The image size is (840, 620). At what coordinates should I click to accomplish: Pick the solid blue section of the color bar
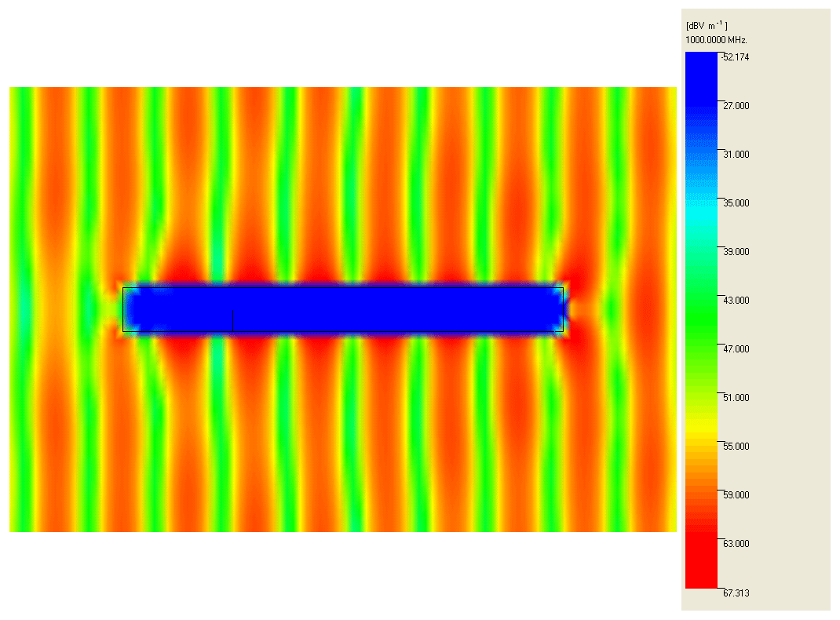701,78
